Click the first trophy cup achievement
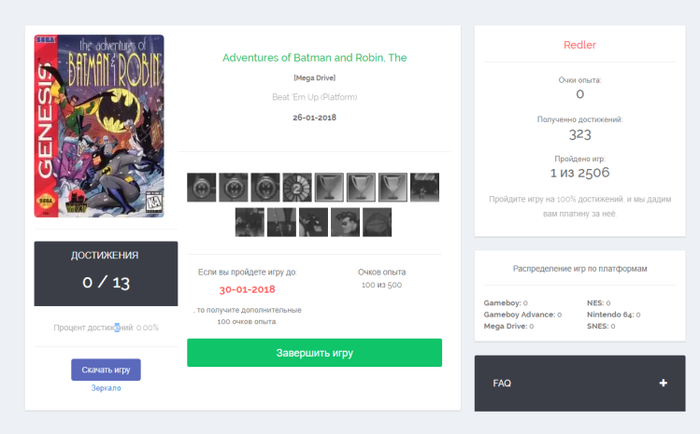 tap(329, 186)
